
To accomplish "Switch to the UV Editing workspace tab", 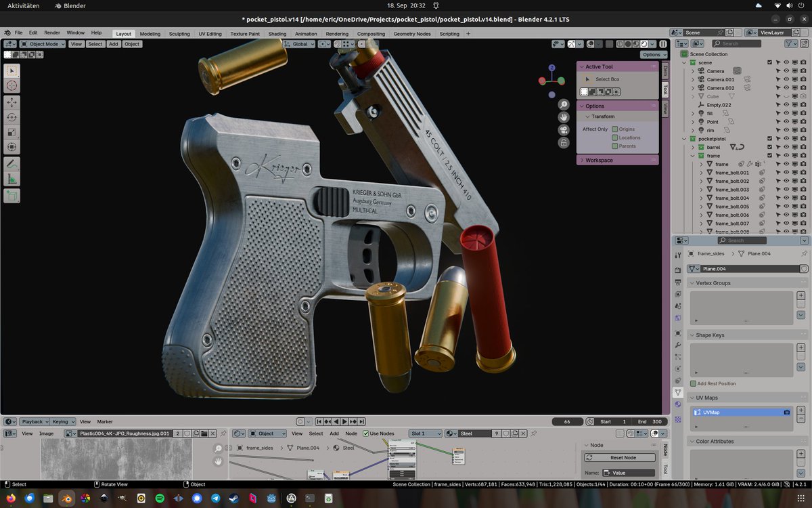I will pos(210,33).
